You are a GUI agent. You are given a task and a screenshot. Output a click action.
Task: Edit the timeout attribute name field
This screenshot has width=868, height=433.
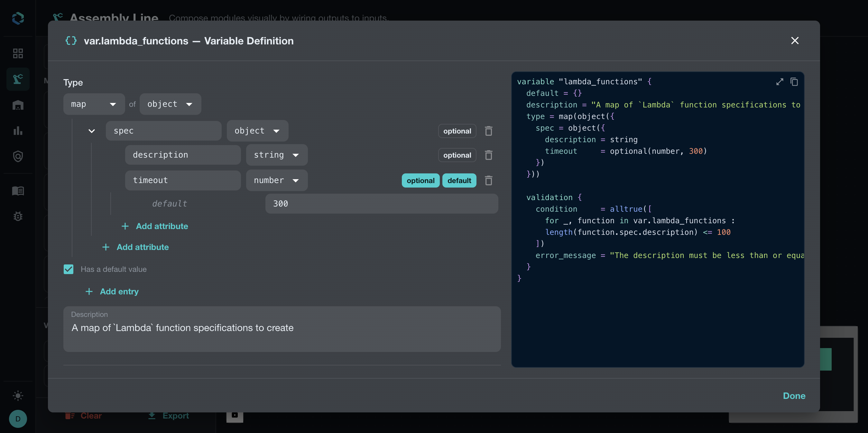point(183,180)
